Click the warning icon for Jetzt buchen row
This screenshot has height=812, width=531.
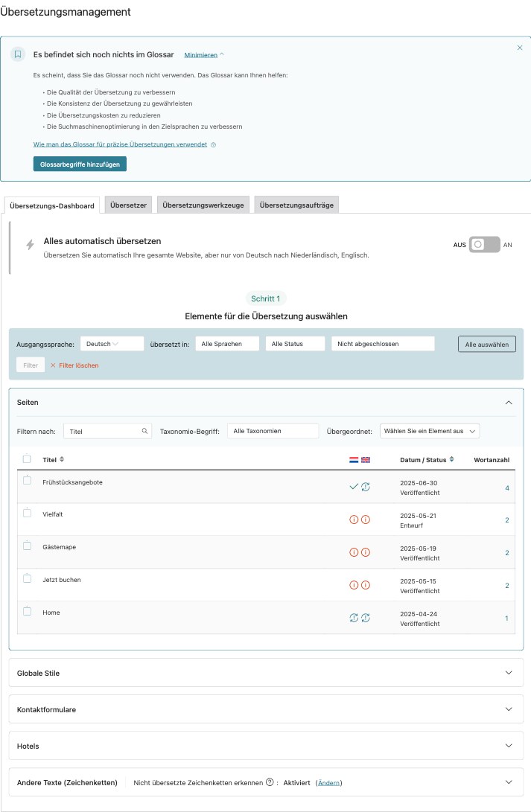pyautogui.click(x=354, y=584)
